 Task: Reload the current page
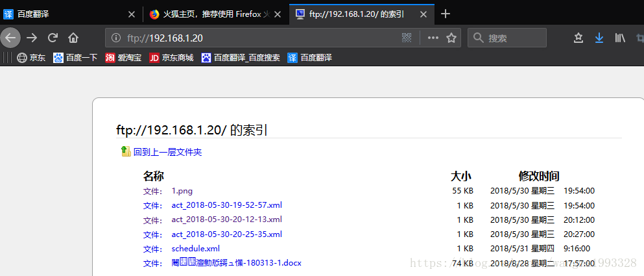53,38
